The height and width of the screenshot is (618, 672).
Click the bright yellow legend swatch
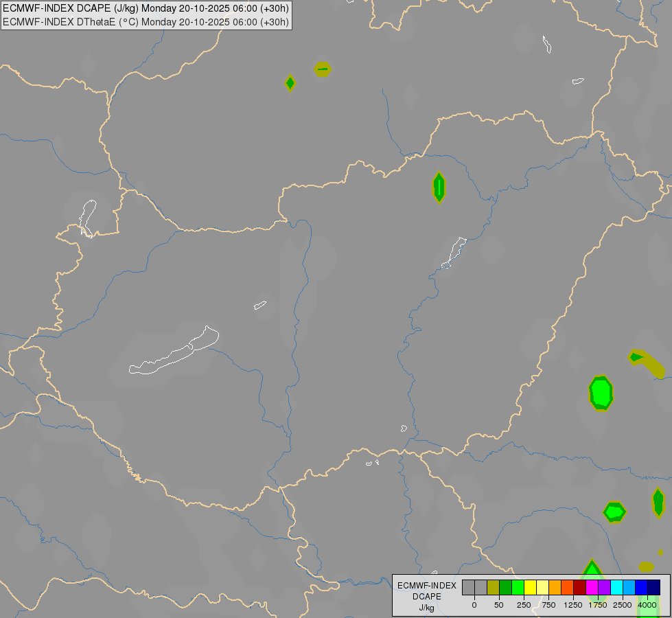pos(530,587)
